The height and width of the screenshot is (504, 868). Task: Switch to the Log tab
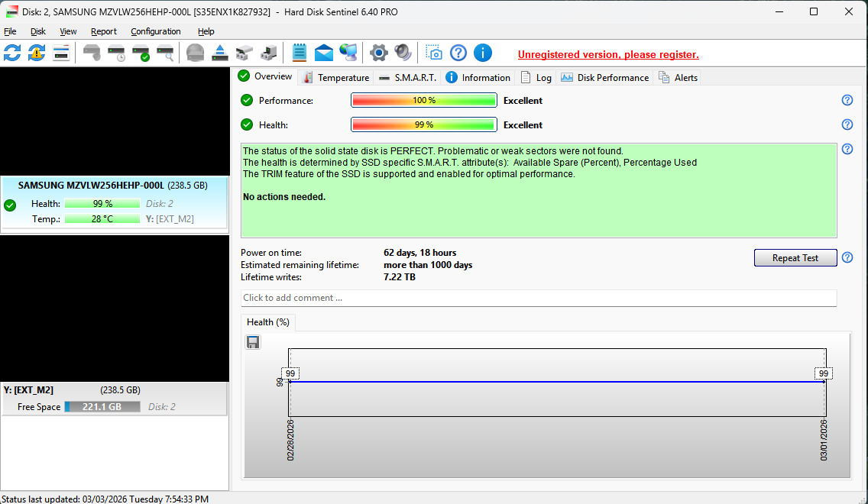point(536,77)
